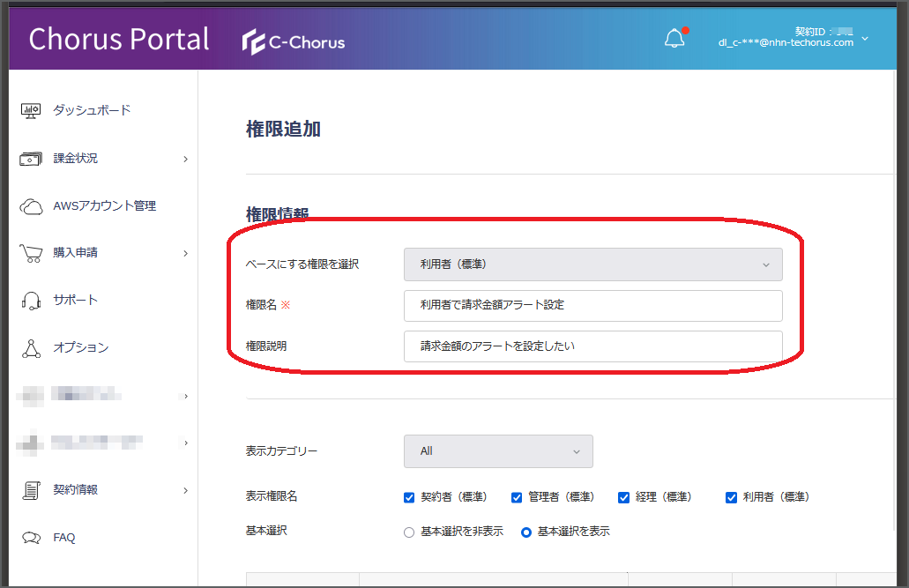This screenshot has height=588, width=909.
Task: Click the C-Chorus logo in the header
Action: click(294, 41)
